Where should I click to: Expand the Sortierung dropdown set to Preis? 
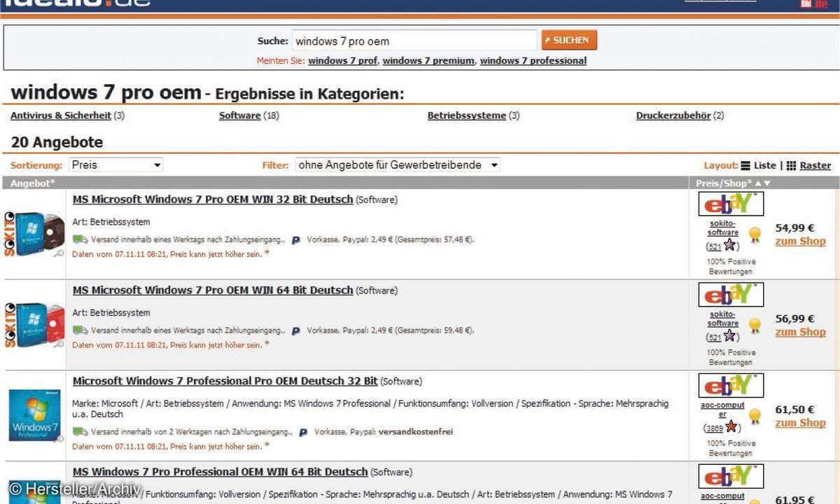click(116, 165)
